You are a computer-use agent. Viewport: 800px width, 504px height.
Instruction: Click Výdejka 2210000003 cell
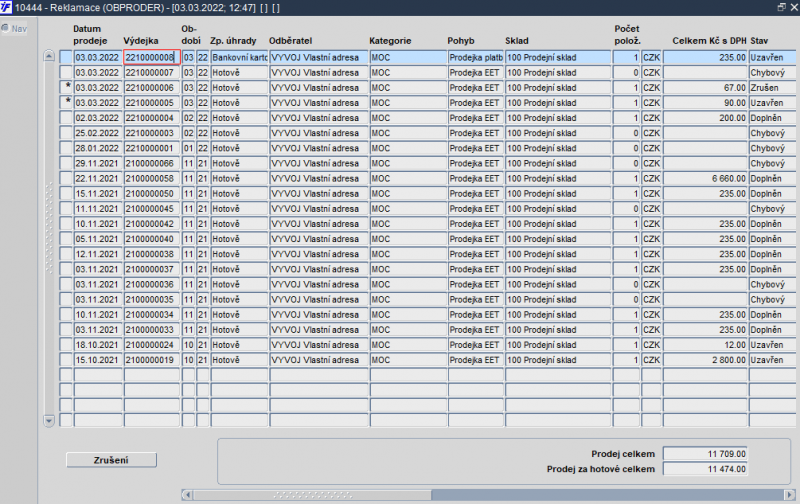(x=152, y=133)
